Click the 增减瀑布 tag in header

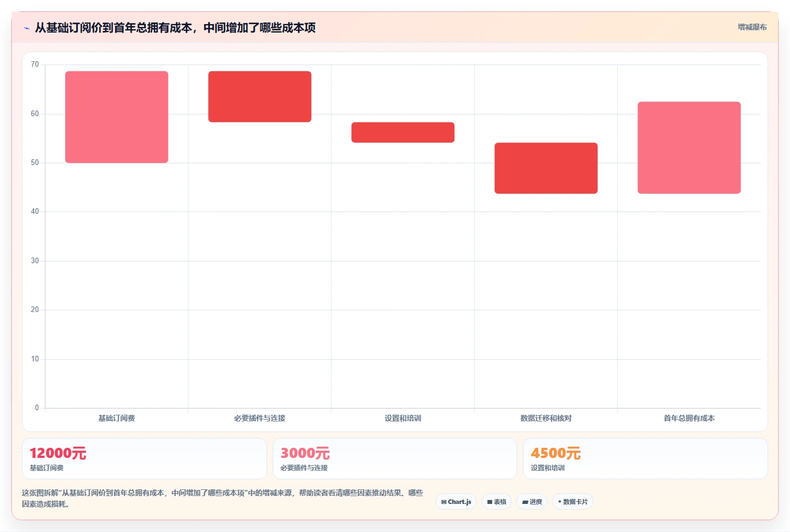[x=752, y=27]
